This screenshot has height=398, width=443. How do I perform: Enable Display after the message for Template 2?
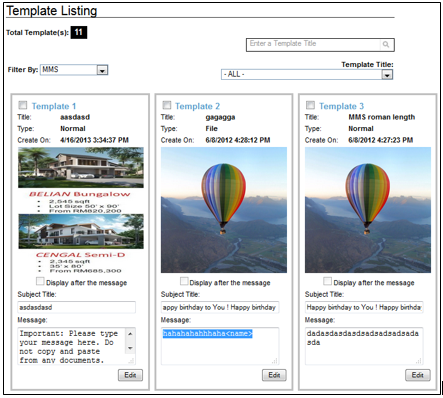tap(184, 281)
